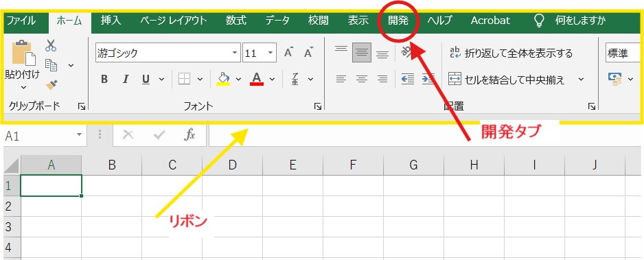
Task: Switch to the 挿入 tab
Action: [x=111, y=21]
